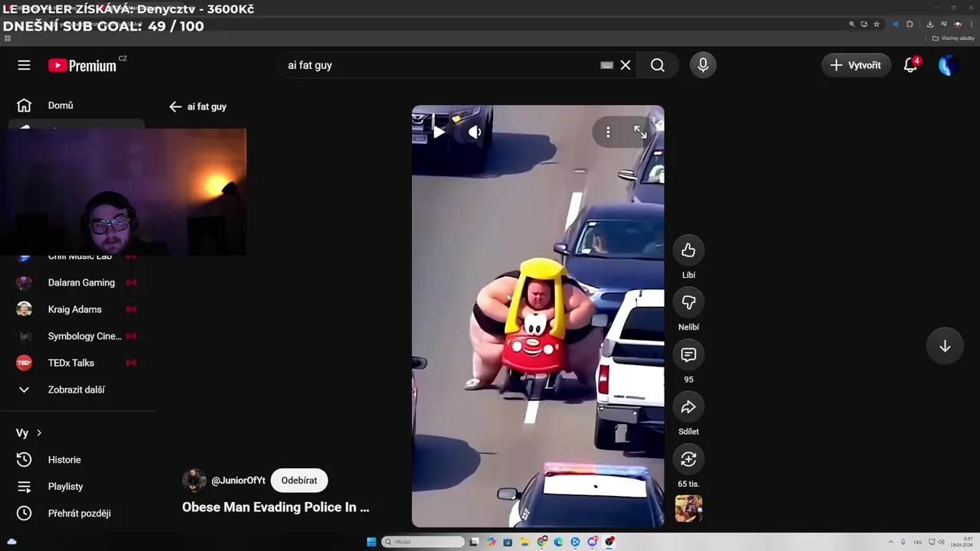Enter fullscreen on the Shorts player

[640, 132]
